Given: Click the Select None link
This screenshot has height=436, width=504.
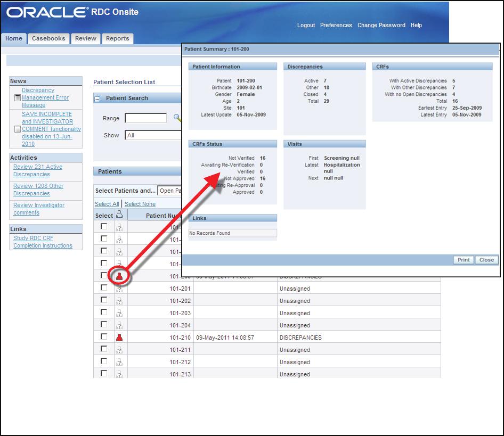Looking at the screenshot, I should tap(140, 204).
